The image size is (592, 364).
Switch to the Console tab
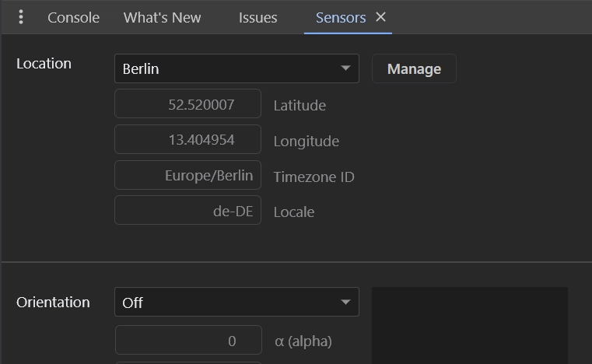coord(73,17)
